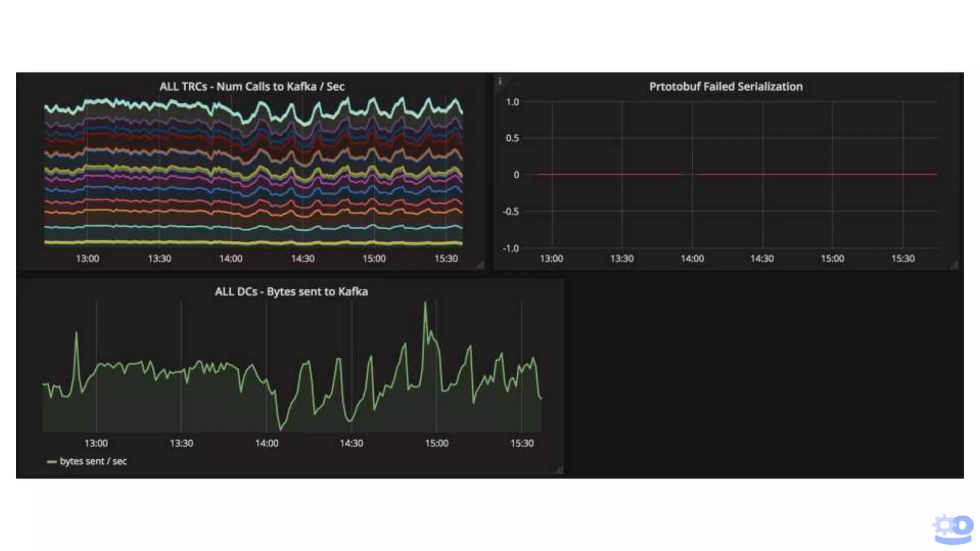Click resize handle of Num Calls to Kafka panel
The image size is (980, 551).
(480, 265)
